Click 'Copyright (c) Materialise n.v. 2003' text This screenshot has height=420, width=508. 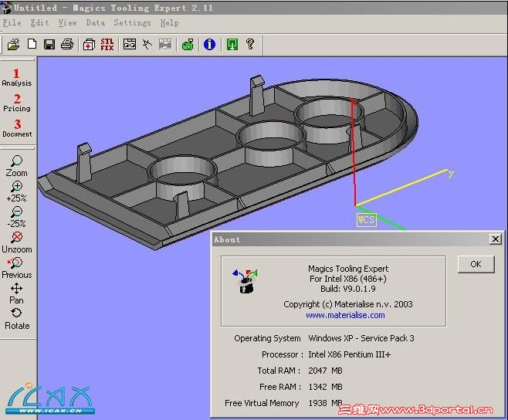348,304
